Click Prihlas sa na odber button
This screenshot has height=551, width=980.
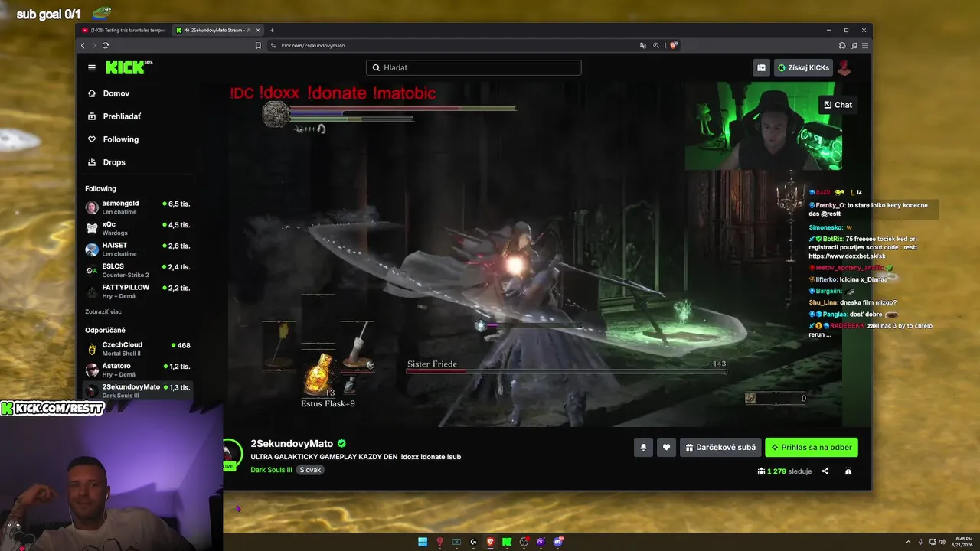tap(812, 448)
